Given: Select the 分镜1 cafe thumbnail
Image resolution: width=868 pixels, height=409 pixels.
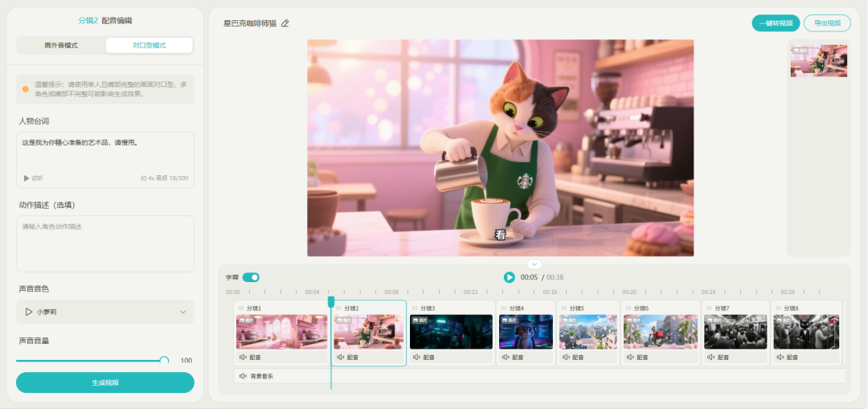Looking at the screenshot, I should coord(282,332).
